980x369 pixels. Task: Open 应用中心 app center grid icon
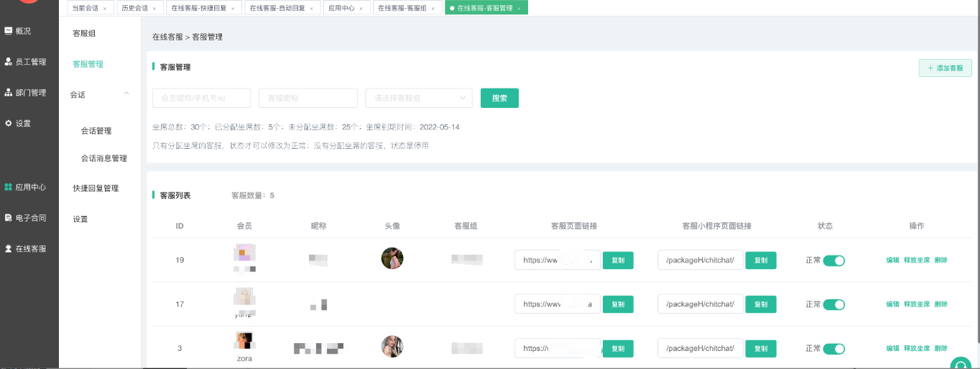tap(9, 187)
